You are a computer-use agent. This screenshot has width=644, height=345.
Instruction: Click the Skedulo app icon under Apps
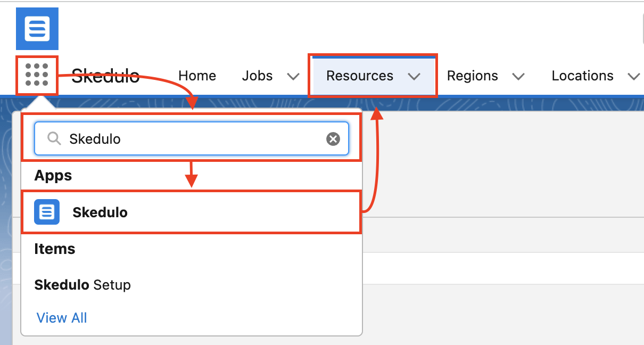click(x=47, y=212)
